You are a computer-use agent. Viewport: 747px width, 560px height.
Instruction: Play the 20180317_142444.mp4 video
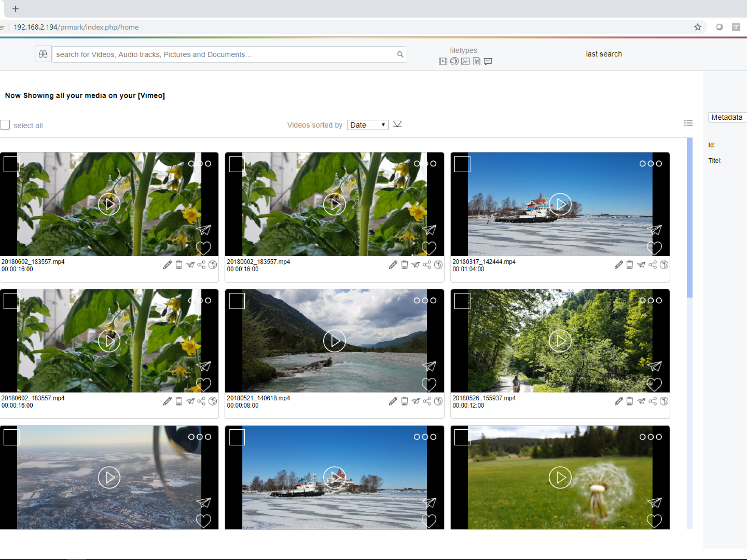click(560, 204)
